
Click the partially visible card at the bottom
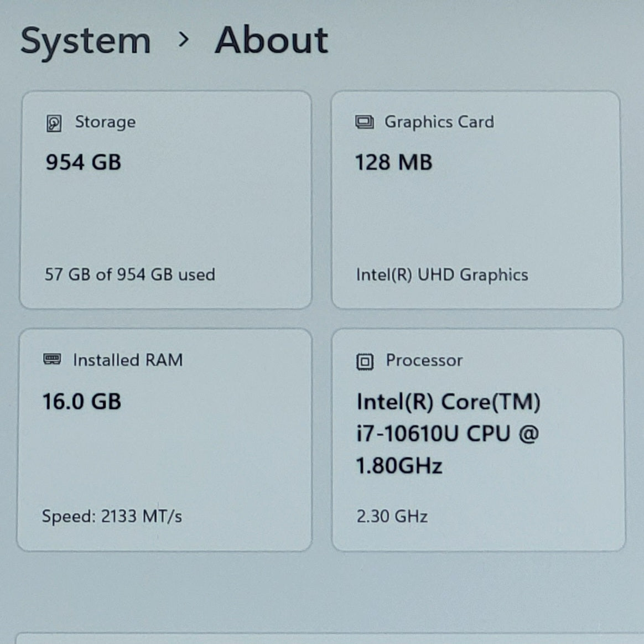click(x=329, y=638)
